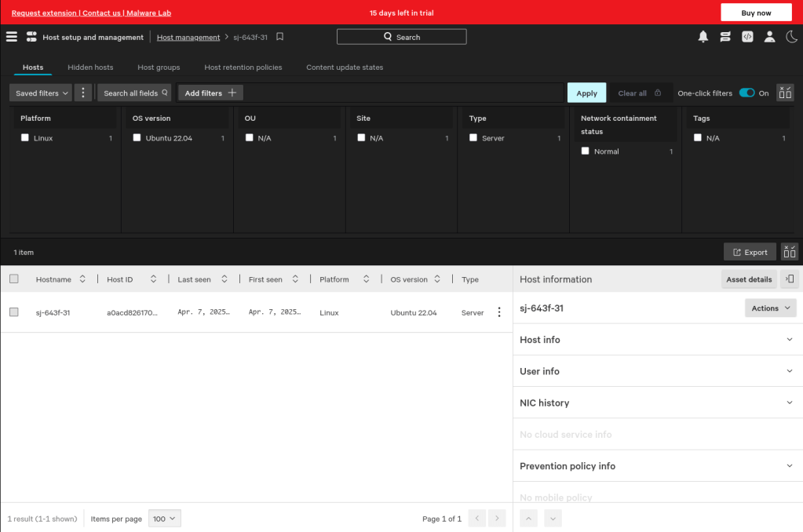Open saved filters kebab options menu
803x532 pixels.
click(83, 93)
